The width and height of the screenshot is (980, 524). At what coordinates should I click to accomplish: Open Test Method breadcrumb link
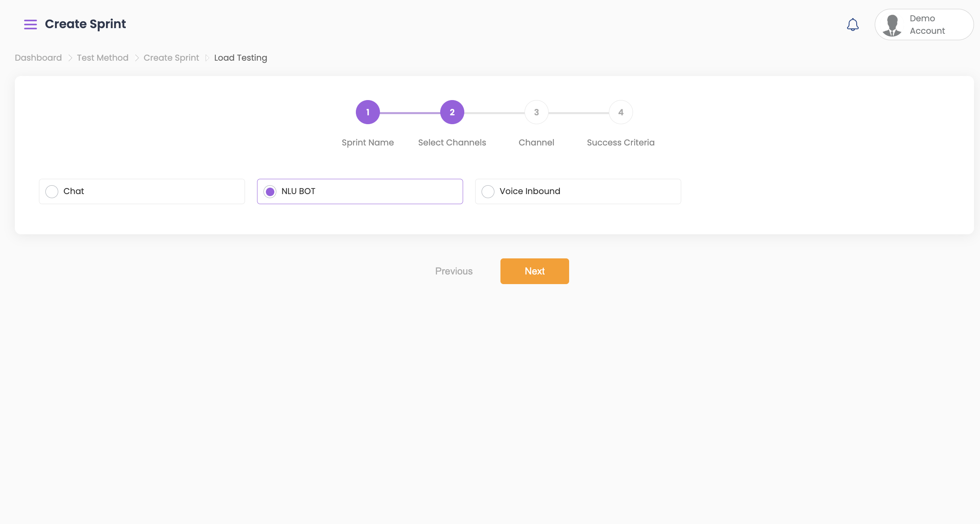102,58
